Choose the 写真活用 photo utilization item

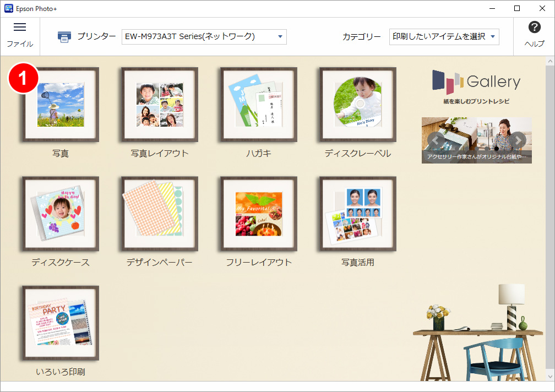[x=358, y=214]
